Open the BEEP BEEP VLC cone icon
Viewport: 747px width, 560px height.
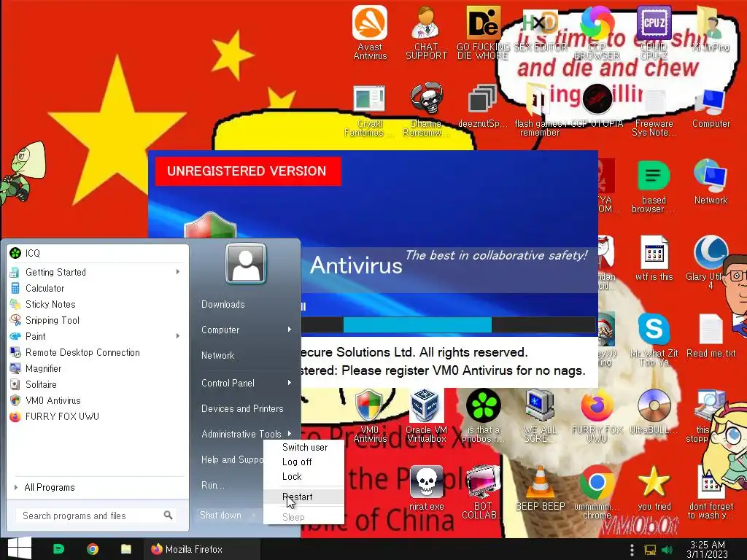click(x=540, y=489)
